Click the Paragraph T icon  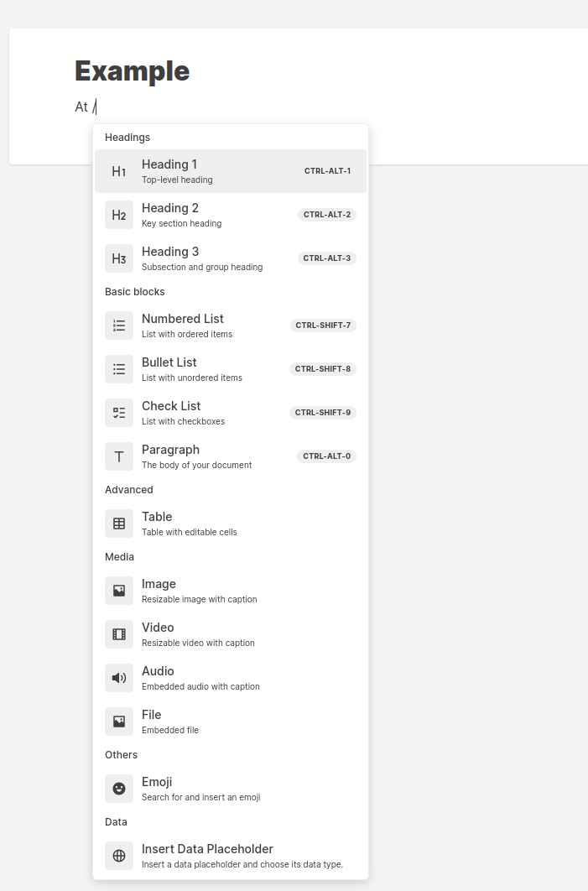(119, 456)
